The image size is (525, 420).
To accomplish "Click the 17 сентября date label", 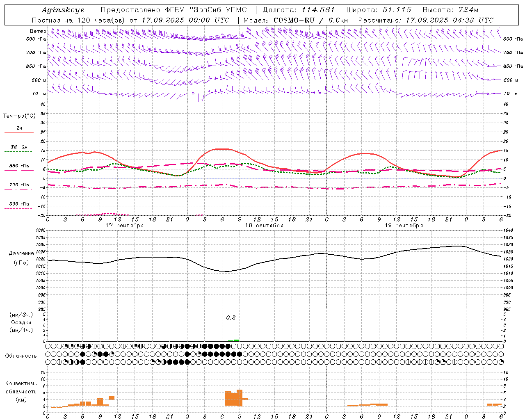I will (x=124, y=226).
